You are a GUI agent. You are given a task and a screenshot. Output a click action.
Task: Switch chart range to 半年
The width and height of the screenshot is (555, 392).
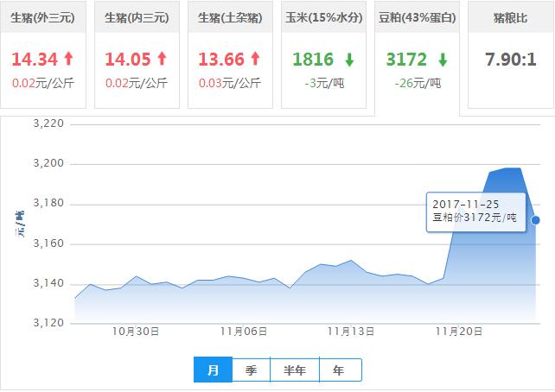pos(295,370)
